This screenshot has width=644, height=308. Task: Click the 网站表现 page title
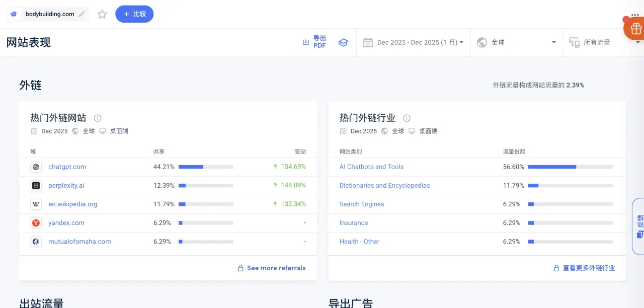point(29,42)
